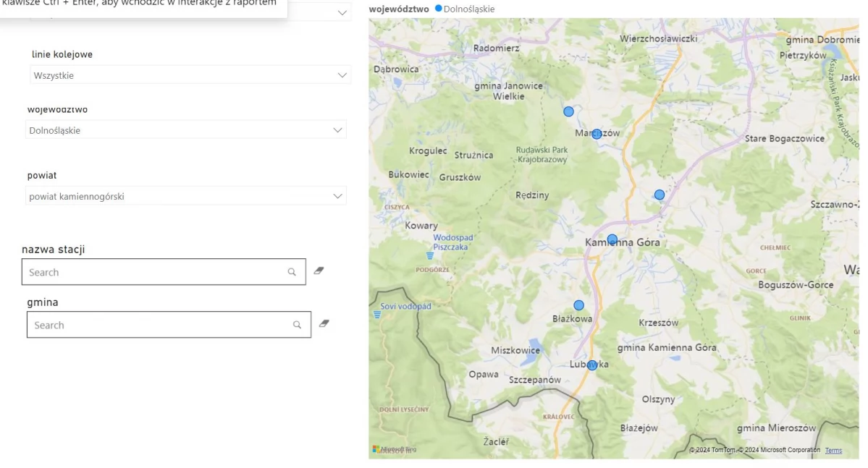Image resolution: width=868 pixels, height=468 pixels.
Task: Open the map Terms link
Action: coord(833,451)
